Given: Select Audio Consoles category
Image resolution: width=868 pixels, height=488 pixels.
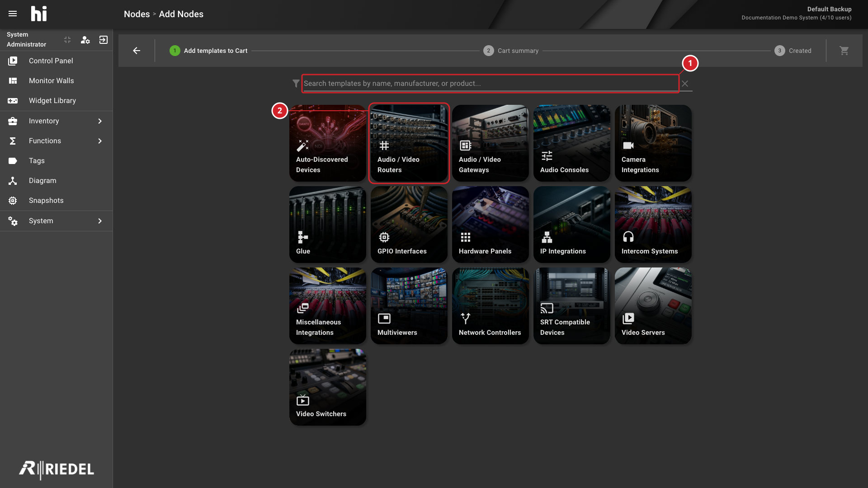Looking at the screenshot, I should pos(572,143).
